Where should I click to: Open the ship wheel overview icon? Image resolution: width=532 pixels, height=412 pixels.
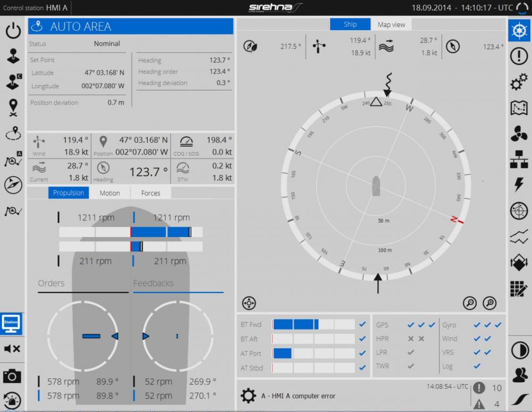[519, 30]
